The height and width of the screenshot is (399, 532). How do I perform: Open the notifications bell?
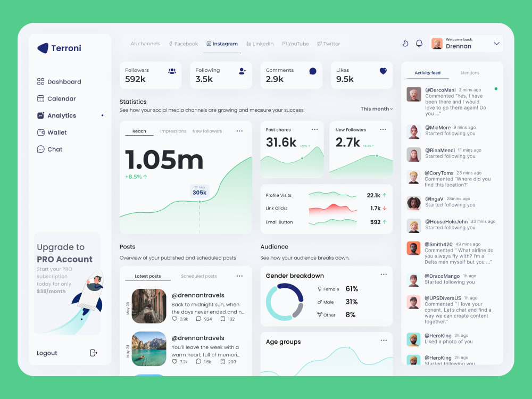click(x=419, y=44)
